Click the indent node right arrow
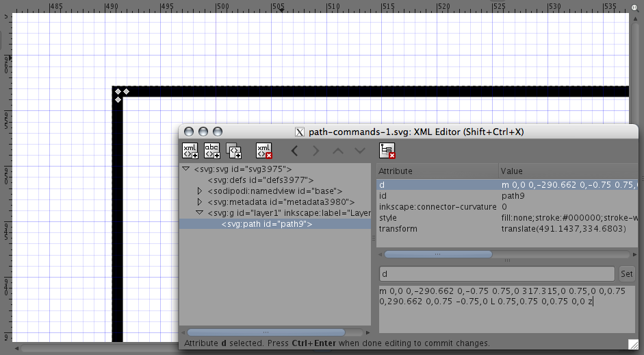644x355 pixels. click(x=315, y=151)
